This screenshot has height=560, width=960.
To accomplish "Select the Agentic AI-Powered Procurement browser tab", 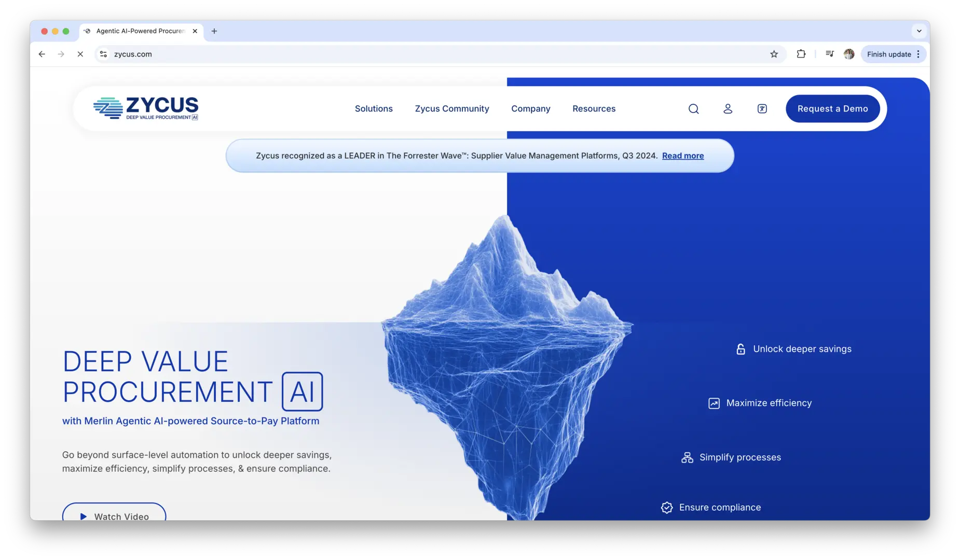I will coord(141,31).
